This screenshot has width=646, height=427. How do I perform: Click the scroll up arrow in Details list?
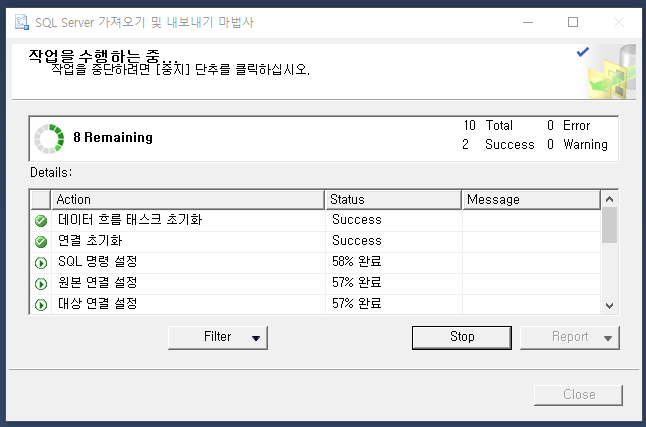coord(609,199)
